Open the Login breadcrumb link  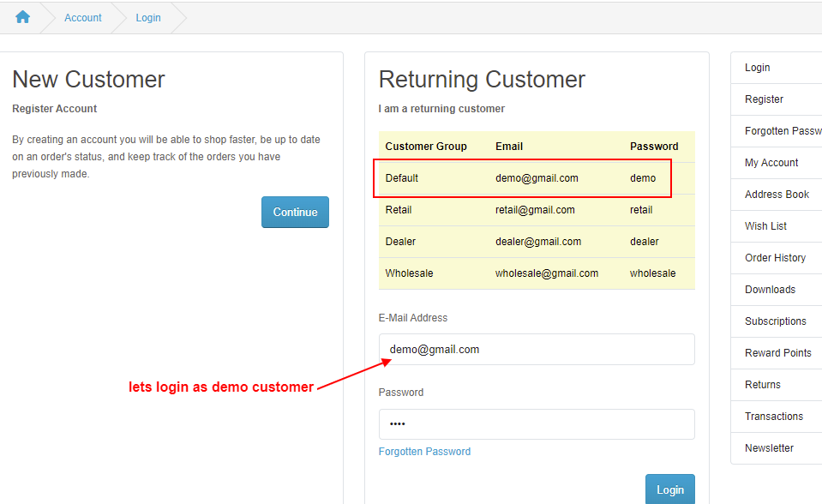[148, 18]
